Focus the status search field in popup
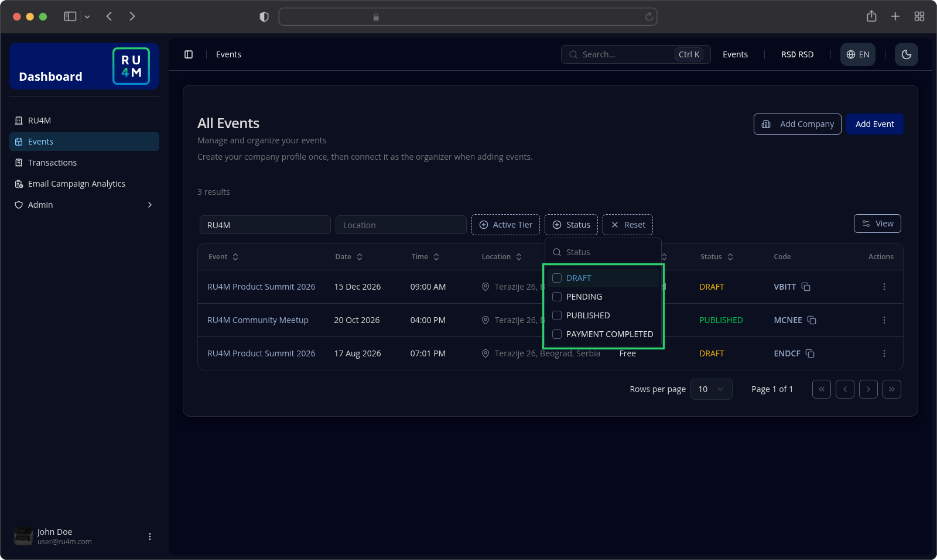Image resolution: width=937 pixels, height=560 pixels. point(603,252)
